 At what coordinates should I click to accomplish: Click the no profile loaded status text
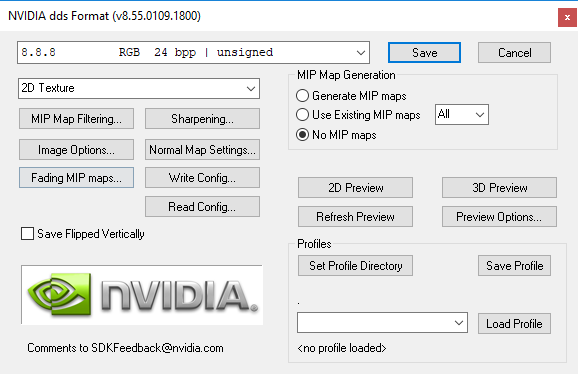coord(342,348)
